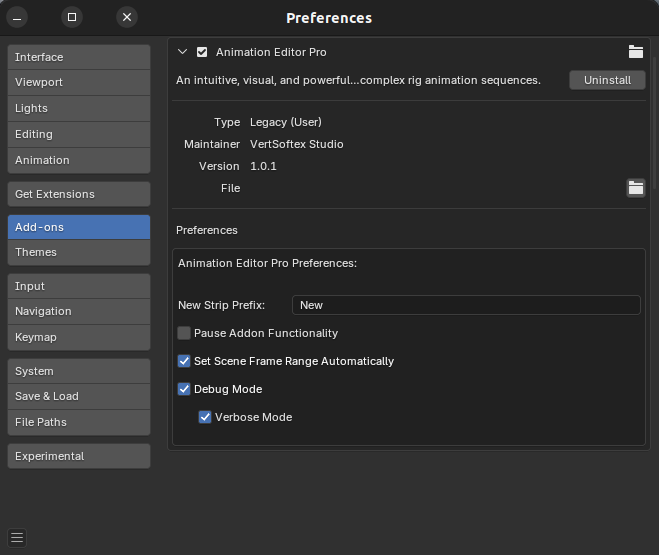The image size is (659, 555).
Task: Switch to Themes preferences
Action: coord(79,253)
